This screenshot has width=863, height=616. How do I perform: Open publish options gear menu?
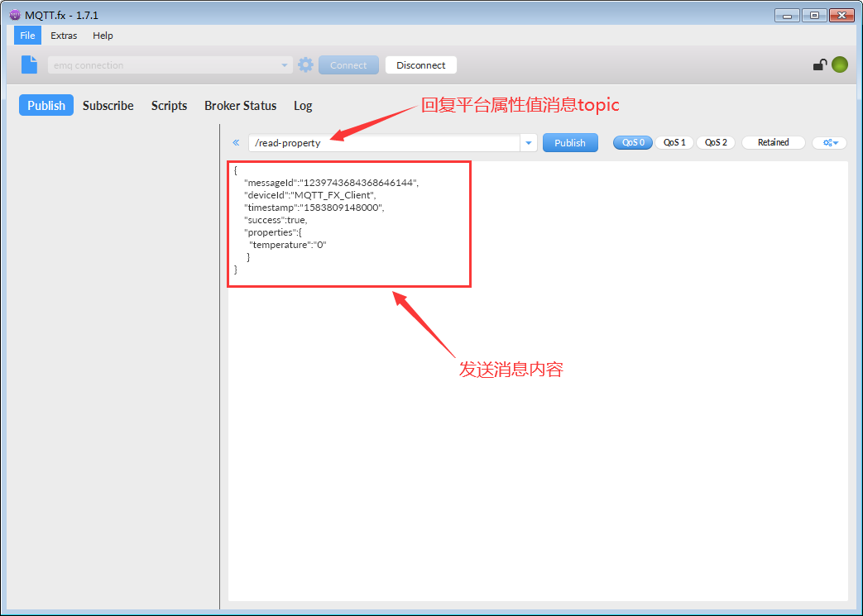(x=829, y=143)
